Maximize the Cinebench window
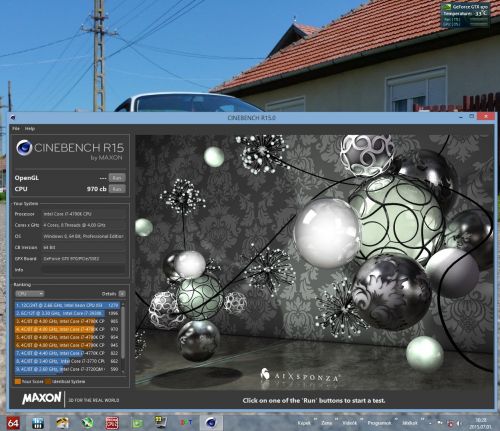This screenshot has width=500, height=431. pos(472,116)
